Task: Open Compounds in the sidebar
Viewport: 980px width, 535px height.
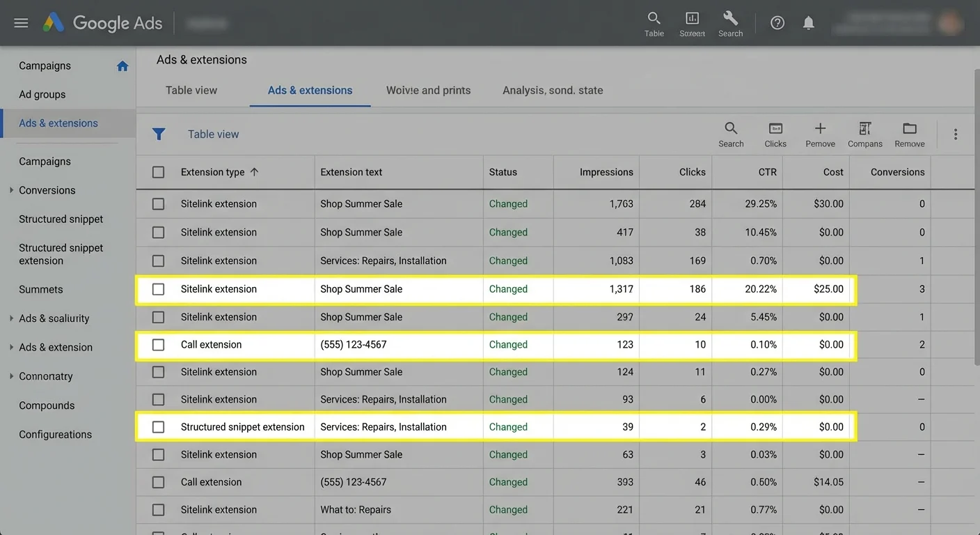Action: (x=47, y=405)
